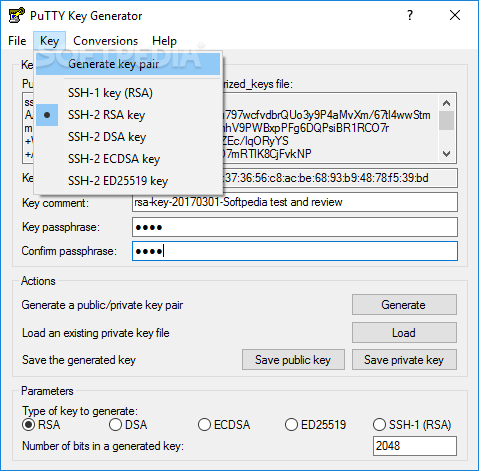Focus the Key comment field
The image size is (479, 471).
pos(295,202)
